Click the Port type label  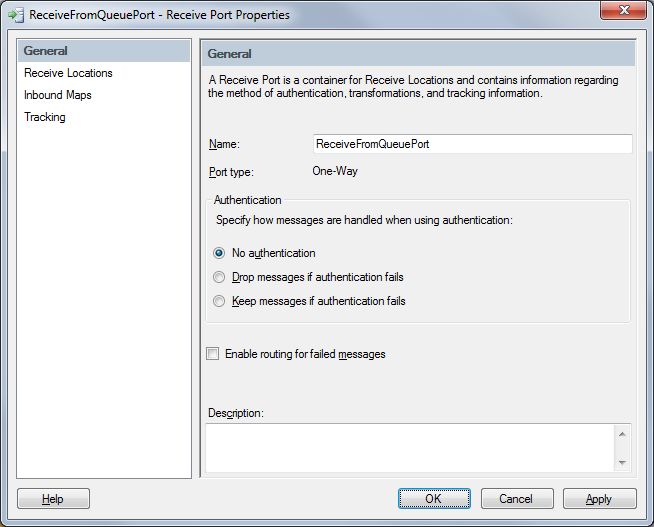(x=231, y=172)
